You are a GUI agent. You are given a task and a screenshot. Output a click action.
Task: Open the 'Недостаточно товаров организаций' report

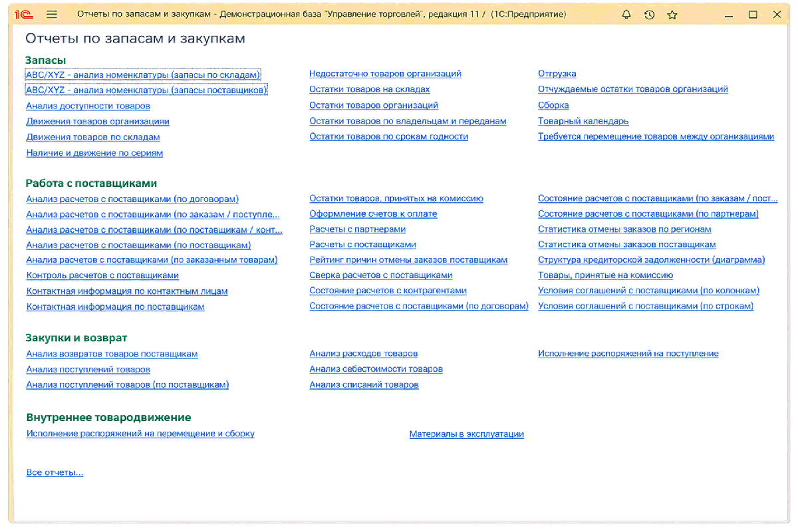pos(385,74)
